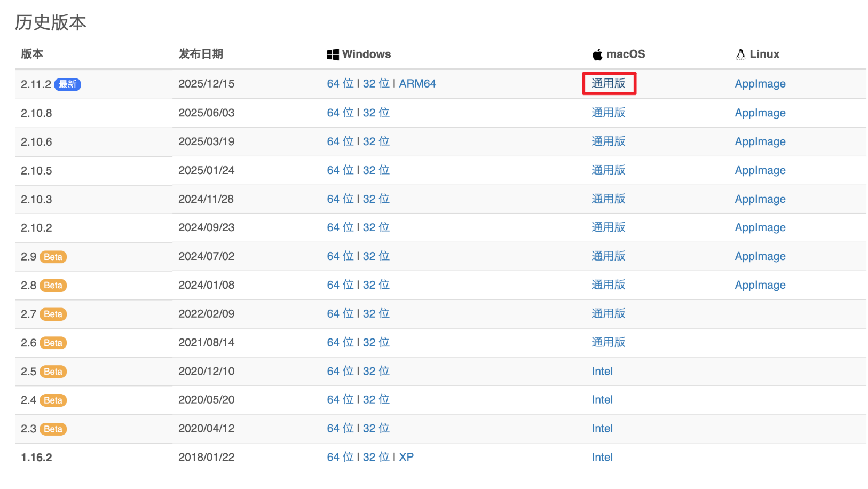
Task: Download 64 位 build of version 1.16.2
Action: (341, 458)
